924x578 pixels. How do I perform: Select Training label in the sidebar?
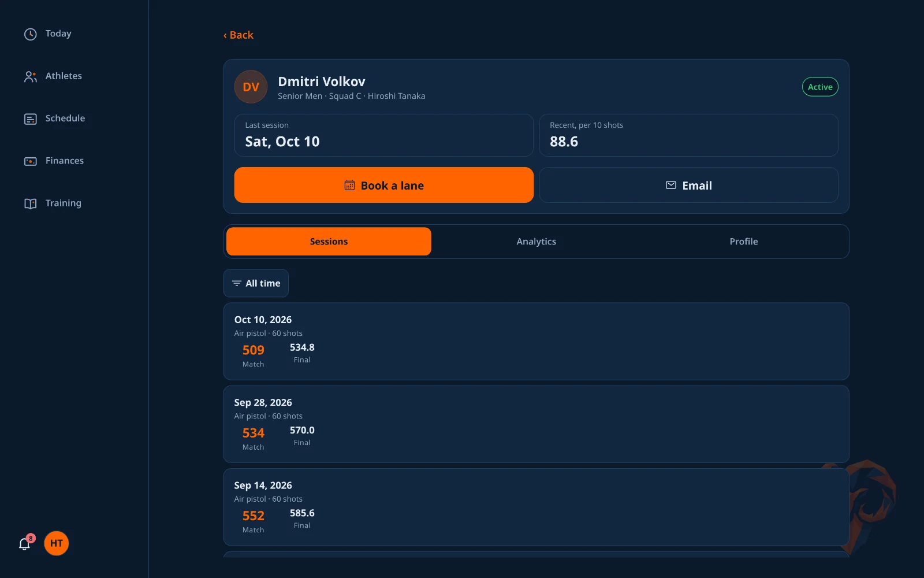coord(64,203)
